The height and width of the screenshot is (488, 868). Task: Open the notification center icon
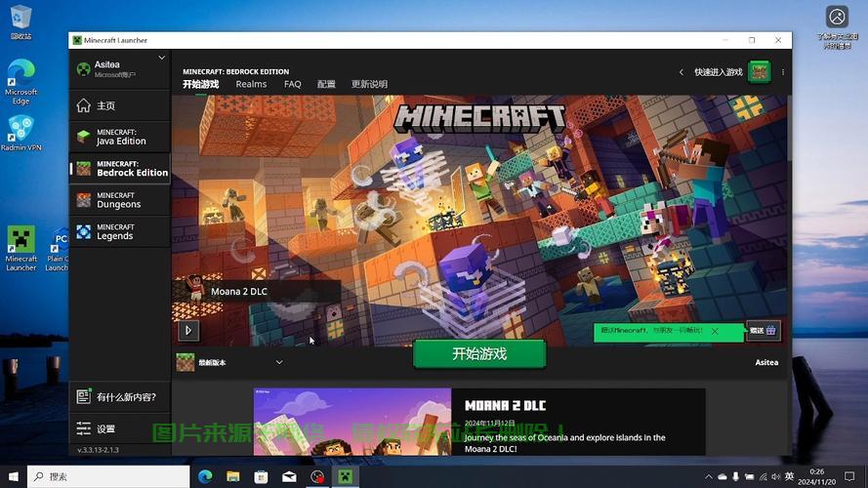pos(849,476)
